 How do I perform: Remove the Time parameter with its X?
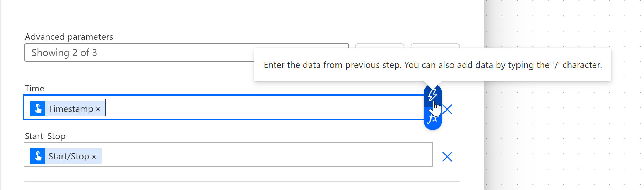(447, 109)
